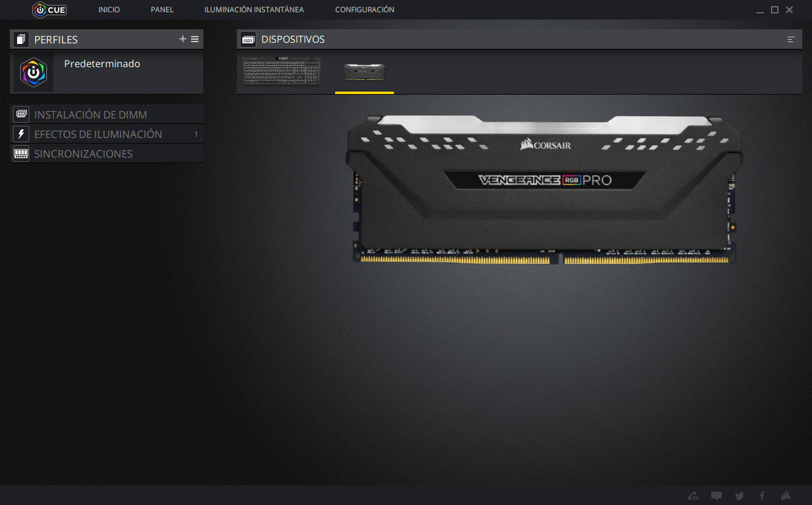Screen dimensions: 812x505
Task: Open EFECTOS DE ILUMINACIÓN section
Action: click(107, 134)
